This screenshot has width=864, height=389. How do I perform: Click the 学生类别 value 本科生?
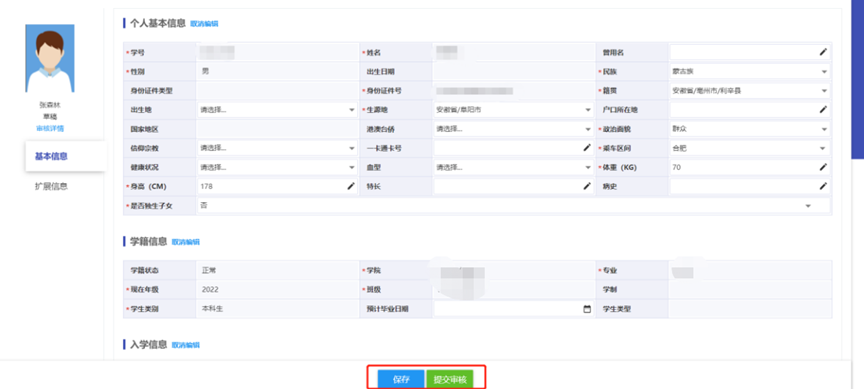[212, 309]
